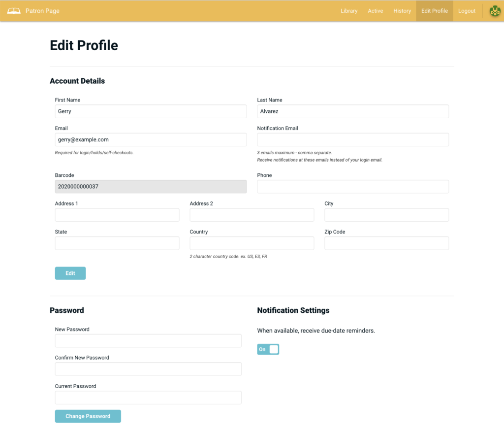Go to the Active menu item
504x437 pixels.
point(375,11)
